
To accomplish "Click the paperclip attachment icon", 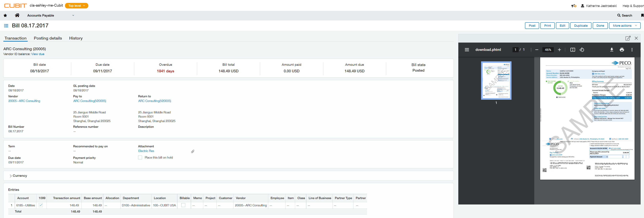I will [x=192, y=151].
